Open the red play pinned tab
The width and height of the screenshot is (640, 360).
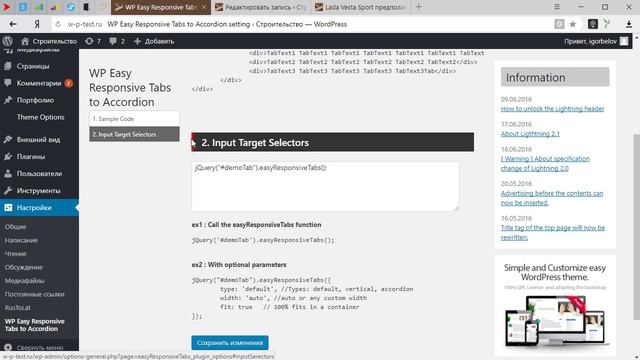click(7, 7)
